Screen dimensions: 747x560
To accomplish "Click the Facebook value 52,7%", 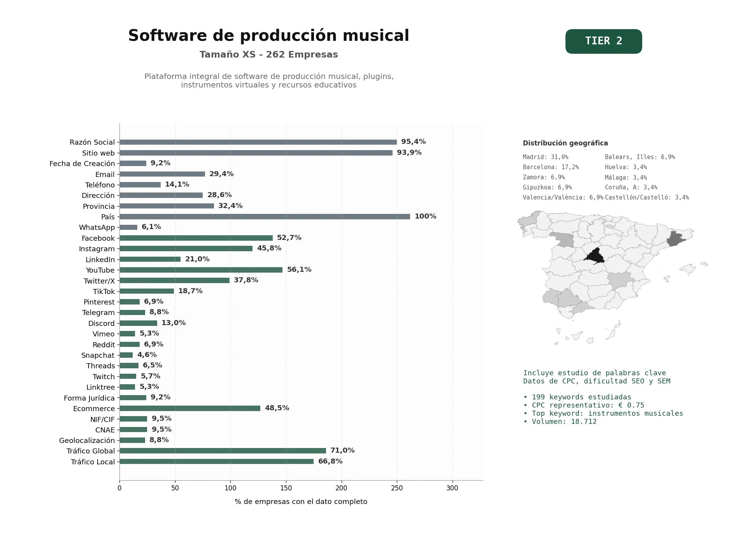I will pyautogui.click(x=289, y=238).
